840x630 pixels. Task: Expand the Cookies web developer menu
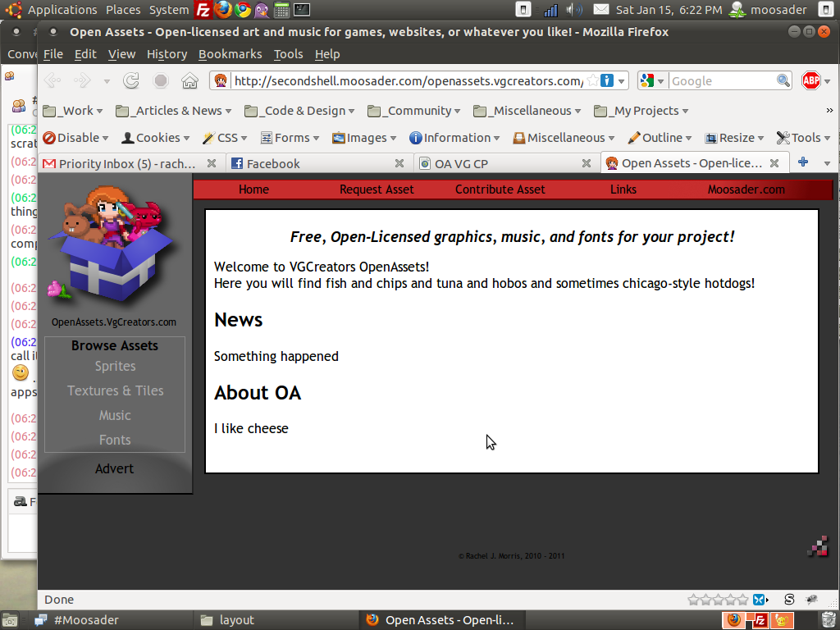coord(156,138)
